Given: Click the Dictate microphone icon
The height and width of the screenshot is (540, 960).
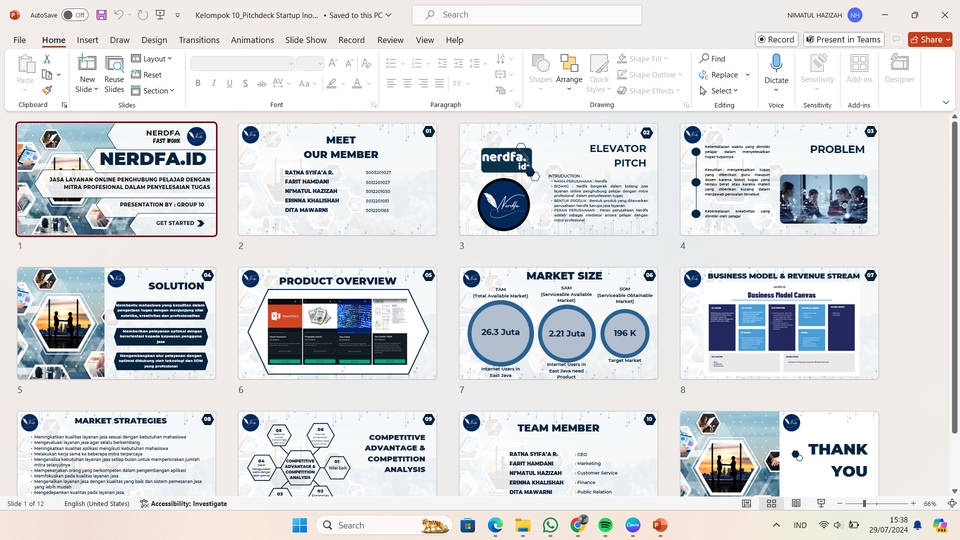Looking at the screenshot, I should coord(776,62).
